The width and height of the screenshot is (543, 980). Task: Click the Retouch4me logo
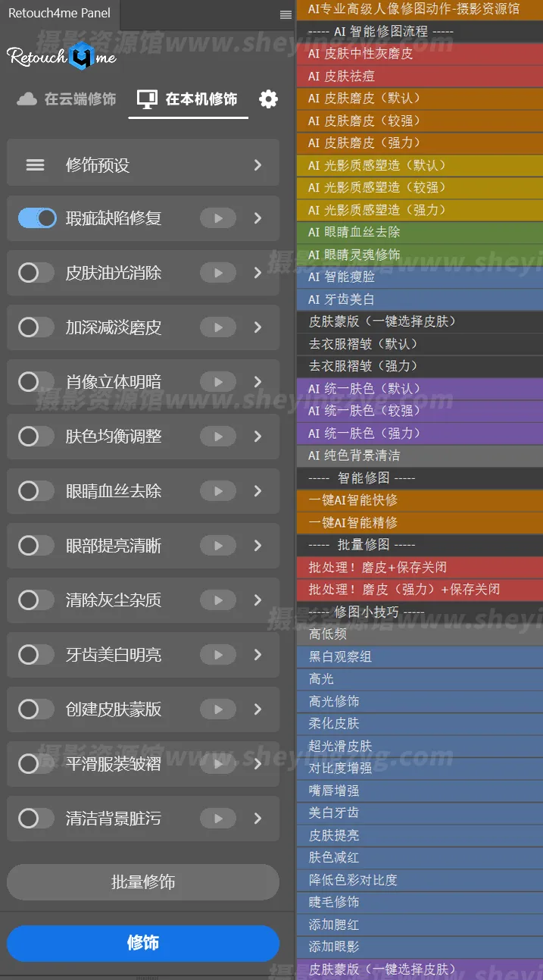61,56
